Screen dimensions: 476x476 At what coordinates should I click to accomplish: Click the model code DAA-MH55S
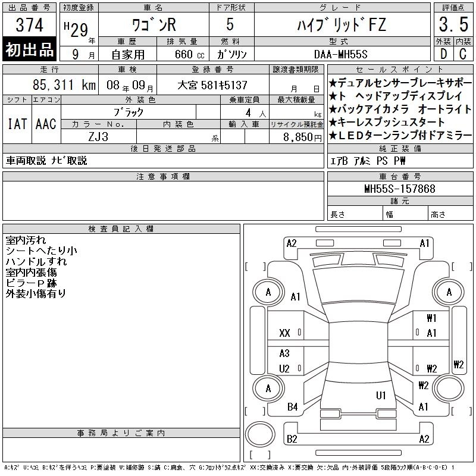(340, 54)
